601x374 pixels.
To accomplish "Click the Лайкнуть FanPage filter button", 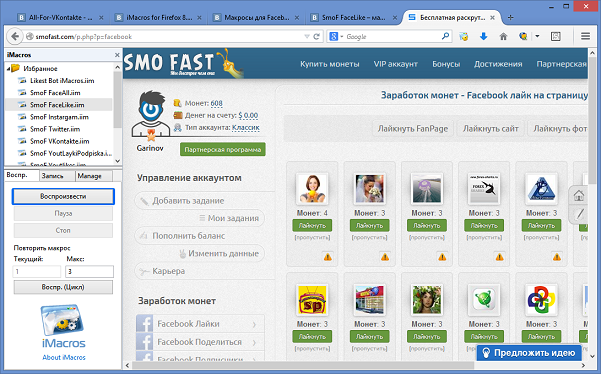I will (x=413, y=129).
